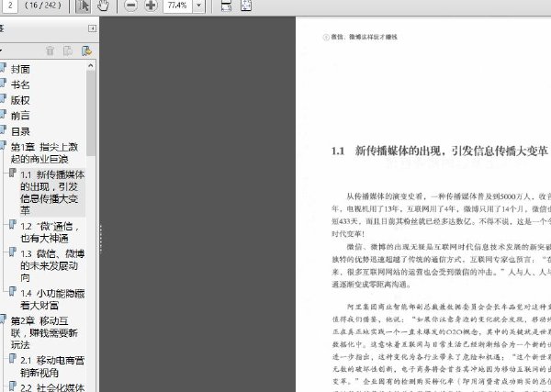Click bookmark icon beside 目录
The width and height of the screenshot is (551, 392).
[x=3, y=129]
